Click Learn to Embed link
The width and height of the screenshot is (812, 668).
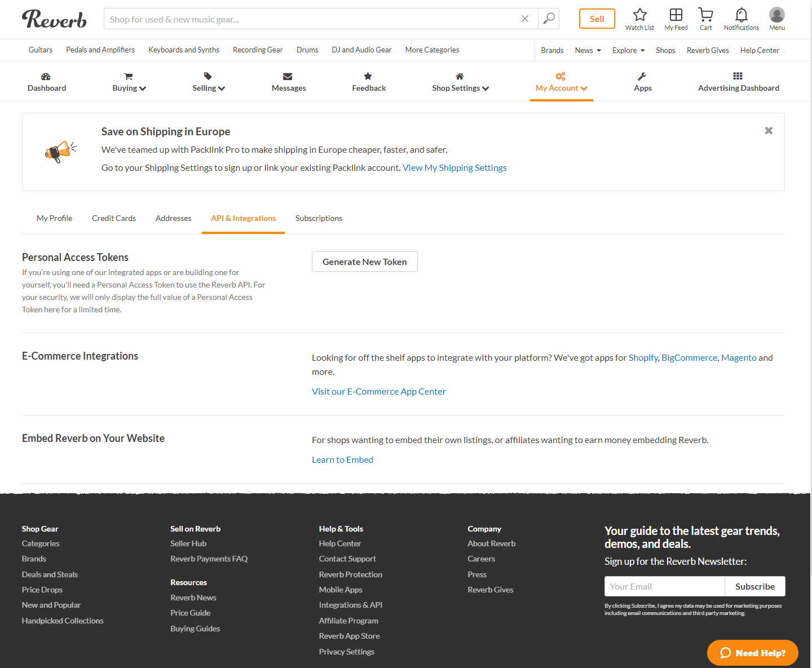coord(342,459)
